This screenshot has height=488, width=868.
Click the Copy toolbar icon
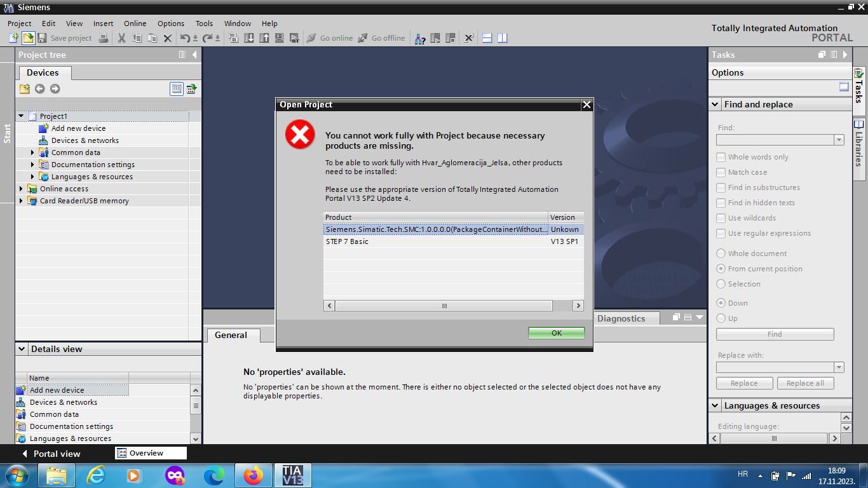137,38
